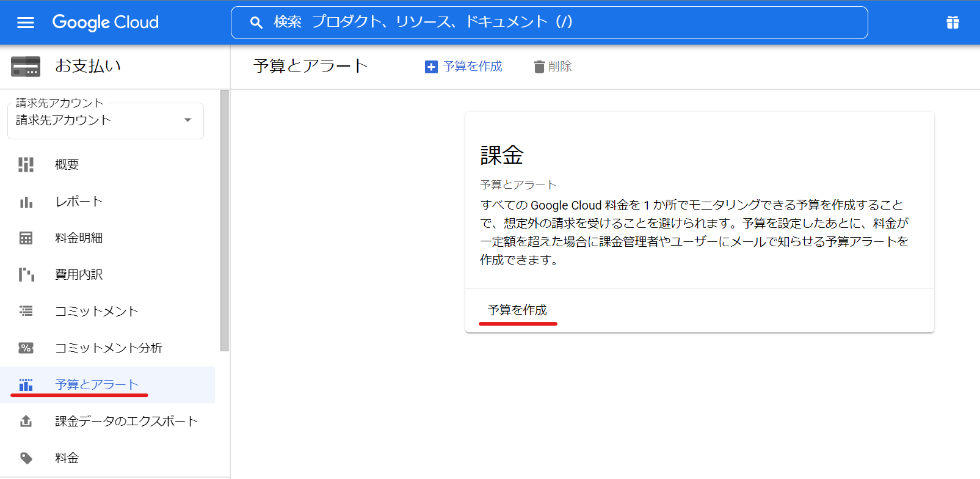Image resolution: width=980 pixels, height=479 pixels.
Task: Click the お支払い header title
Action: click(88, 66)
